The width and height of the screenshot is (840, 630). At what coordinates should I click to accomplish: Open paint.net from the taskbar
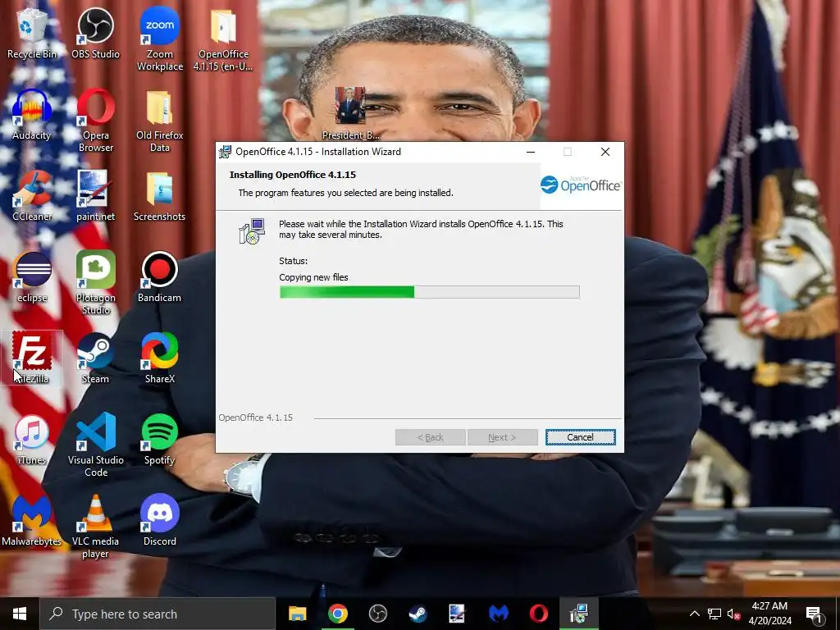458,614
